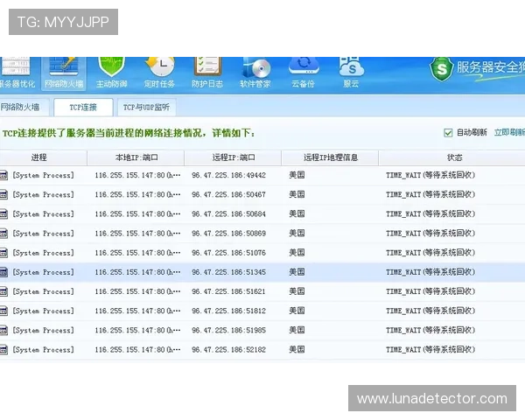This screenshot has height=420, width=525.
Task: Click 美国 in the port 49442 row
Action: (297, 175)
